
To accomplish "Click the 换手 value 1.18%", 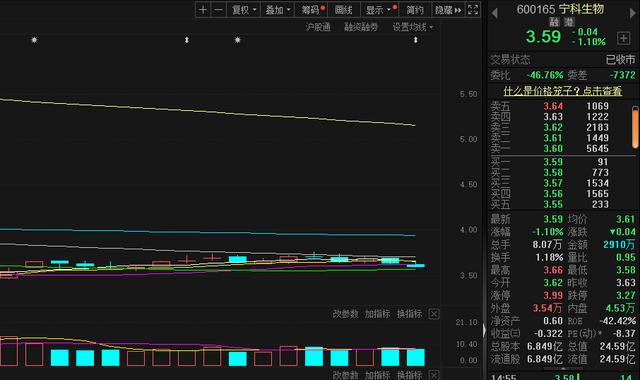I will coord(549,257).
